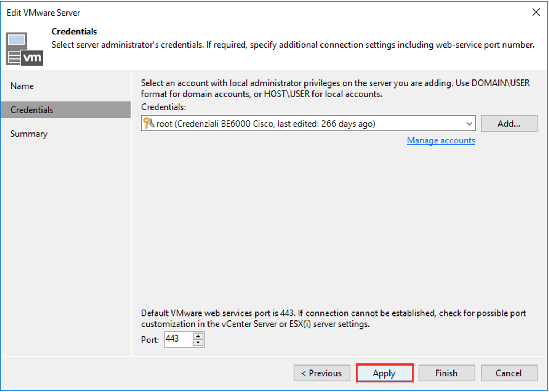Open Manage accounts
549x392 pixels.
pyautogui.click(x=441, y=140)
